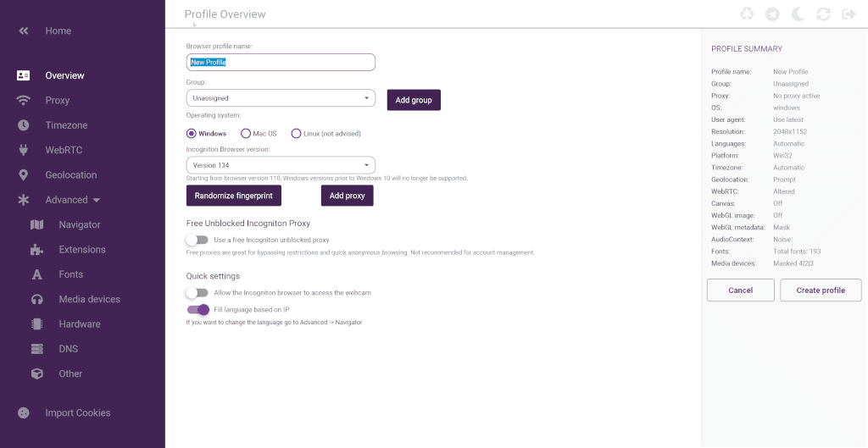Toggle webcam access for Incogniton browser

198,293
